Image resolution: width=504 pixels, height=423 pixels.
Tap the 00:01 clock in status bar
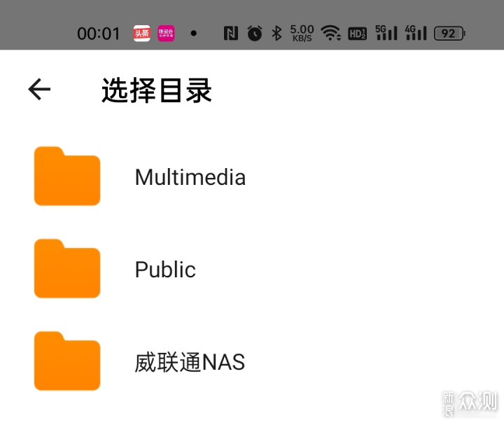coord(99,34)
